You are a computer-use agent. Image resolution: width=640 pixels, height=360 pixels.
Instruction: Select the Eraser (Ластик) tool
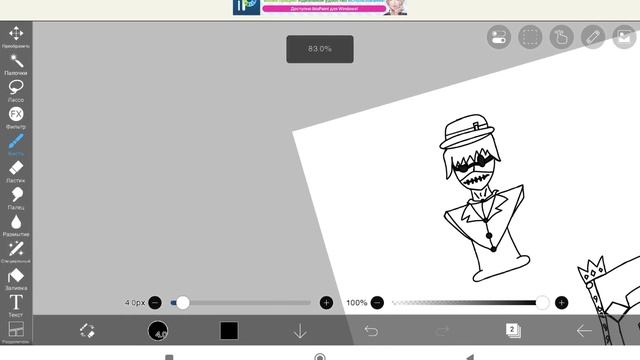(16, 172)
